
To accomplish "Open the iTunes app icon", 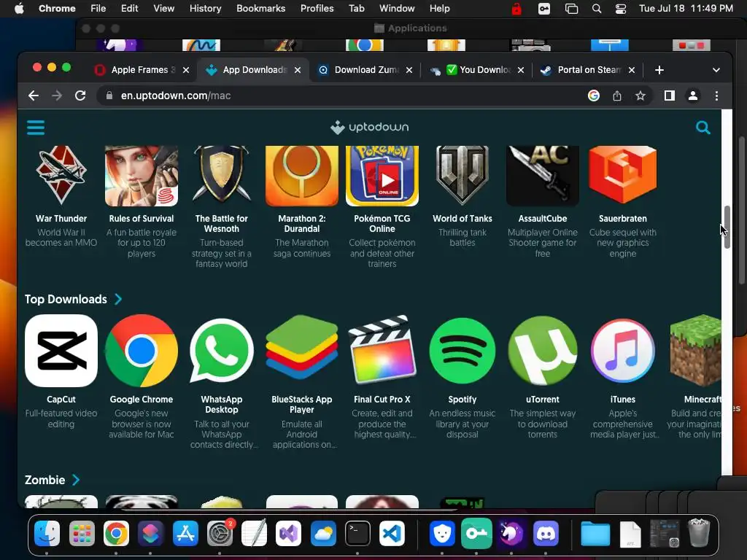I will point(623,351).
